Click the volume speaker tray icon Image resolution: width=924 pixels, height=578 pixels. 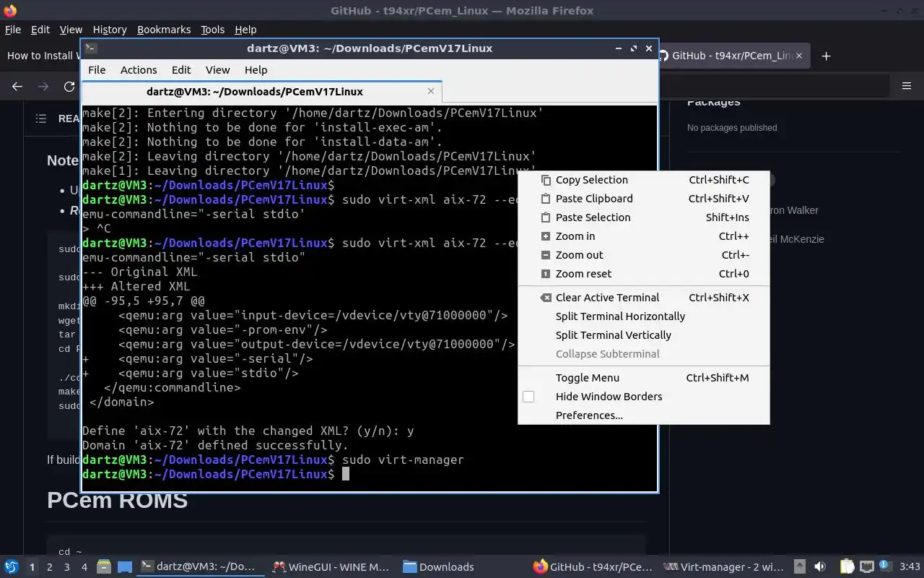[x=820, y=567]
